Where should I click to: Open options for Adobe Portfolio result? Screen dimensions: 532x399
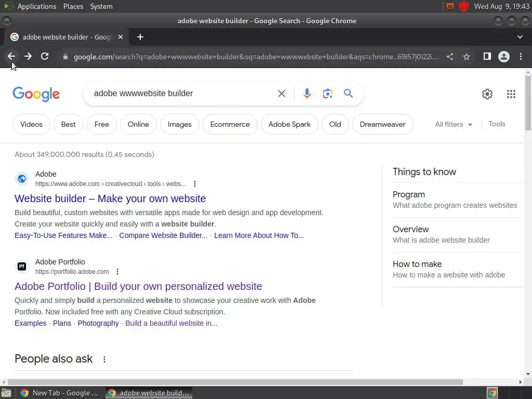[x=117, y=272]
